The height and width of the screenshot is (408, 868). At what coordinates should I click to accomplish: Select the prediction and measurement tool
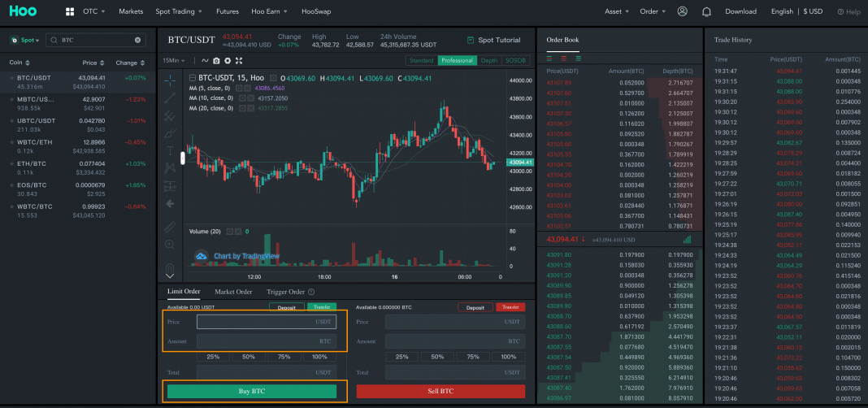click(170, 185)
